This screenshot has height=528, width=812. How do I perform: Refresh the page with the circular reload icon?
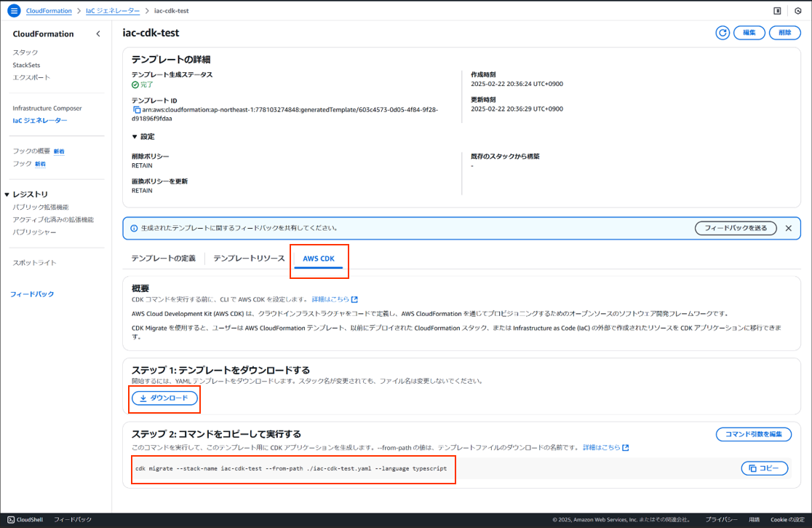[723, 32]
